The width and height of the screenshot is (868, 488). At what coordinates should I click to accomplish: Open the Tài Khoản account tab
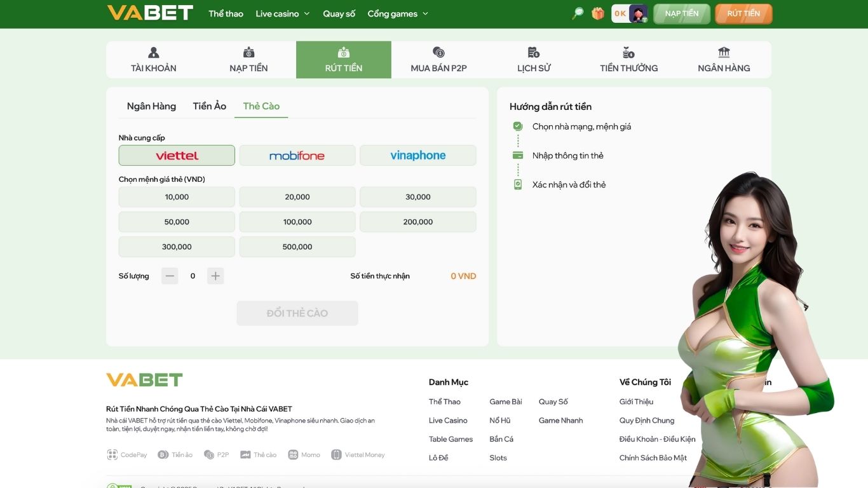point(154,60)
